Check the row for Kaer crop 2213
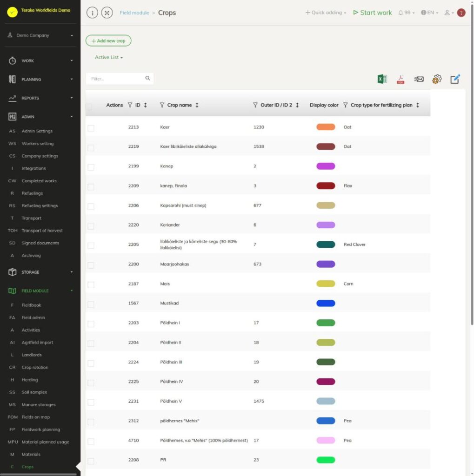Image resolution: width=474 pixels, height=476 pixels. 91,128
